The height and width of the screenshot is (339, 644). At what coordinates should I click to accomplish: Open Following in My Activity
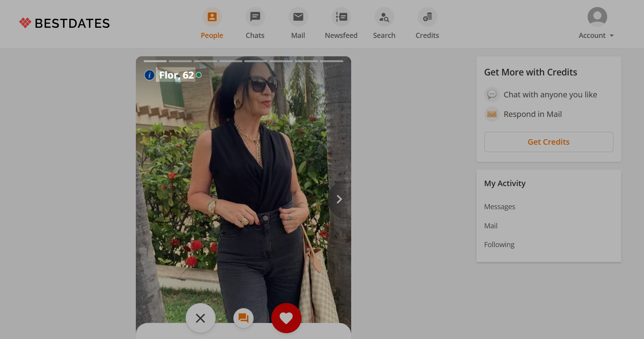(x=499, y=244)
